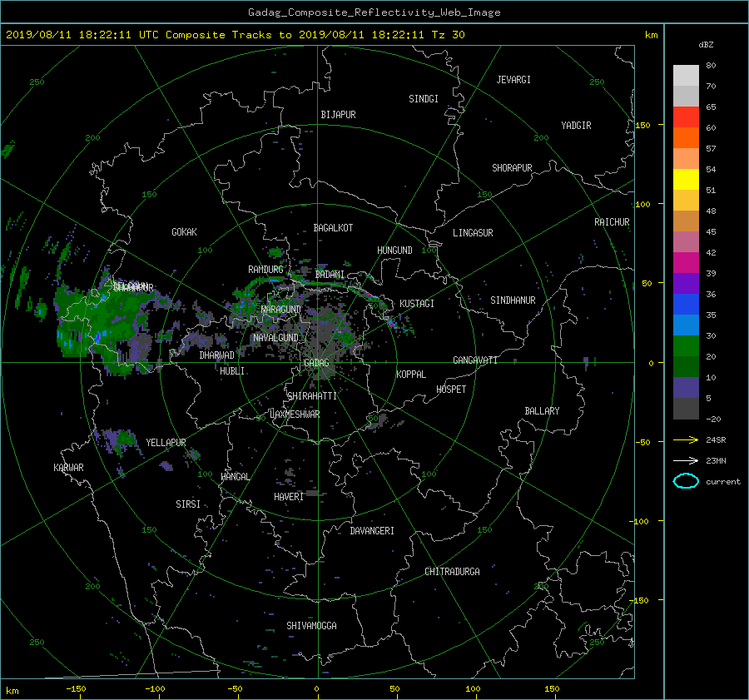Click the NAVALGUND label

tap(275, 338)
